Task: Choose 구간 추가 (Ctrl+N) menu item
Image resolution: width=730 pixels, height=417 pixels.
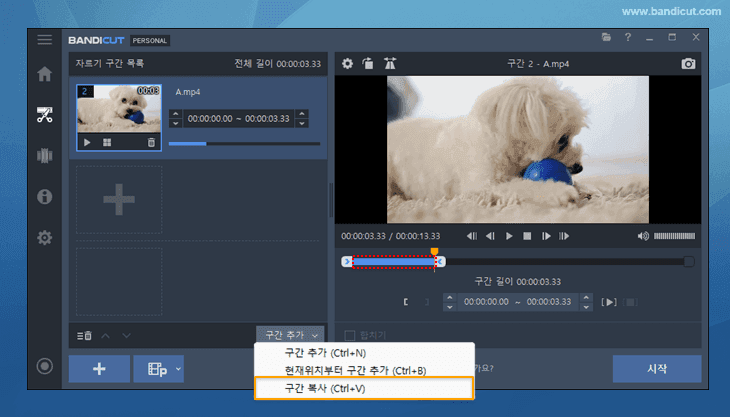Action: (x=364, y=353)
